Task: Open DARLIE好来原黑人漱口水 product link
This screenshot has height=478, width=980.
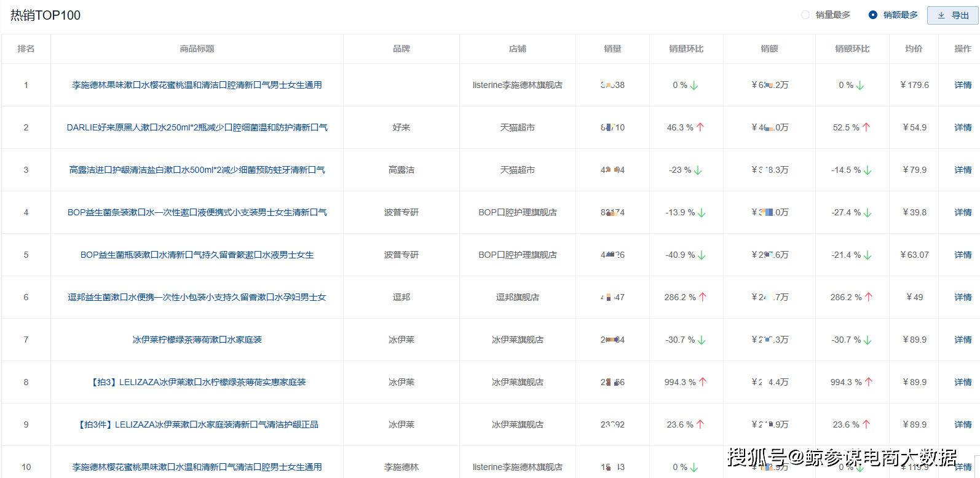Action: (197, 127)
